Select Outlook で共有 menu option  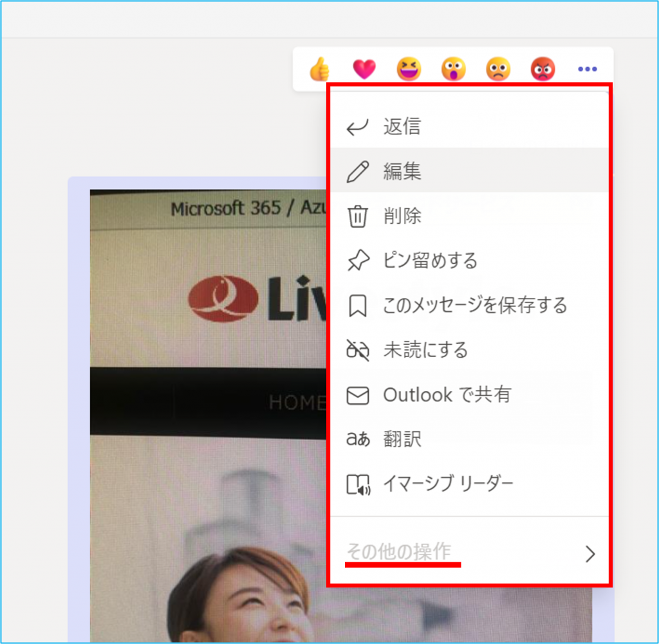[x=447, y=394]
